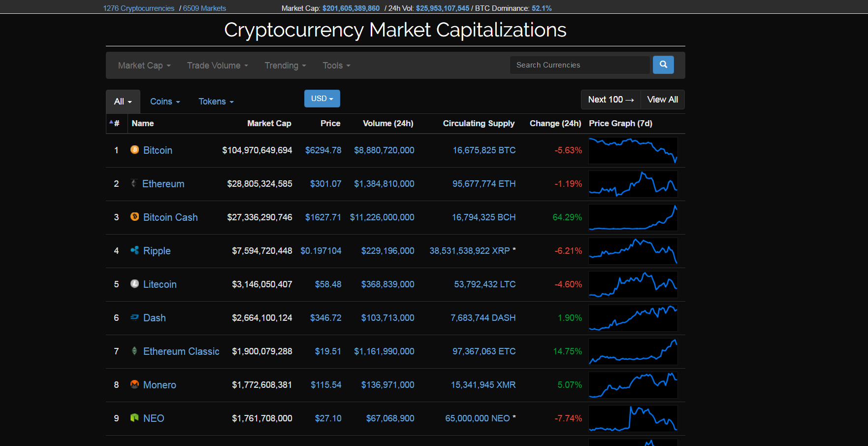Click the Litecoin logo icon
Screen dimensions: 868x446
134,283
